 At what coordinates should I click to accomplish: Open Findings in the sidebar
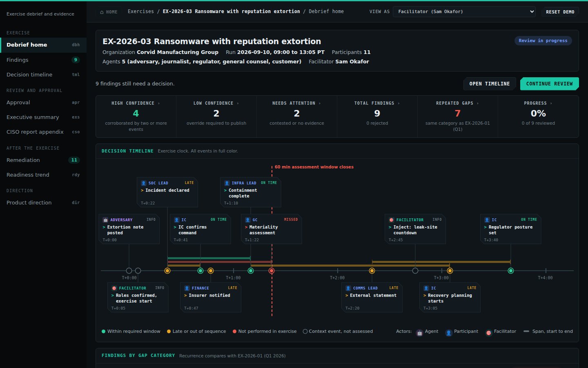[43, 60]
